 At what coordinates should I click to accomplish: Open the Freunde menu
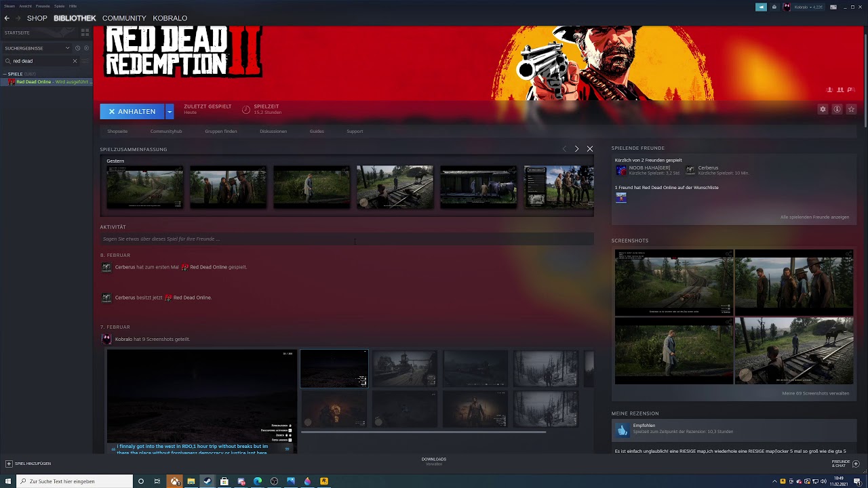tap(43, 6)
